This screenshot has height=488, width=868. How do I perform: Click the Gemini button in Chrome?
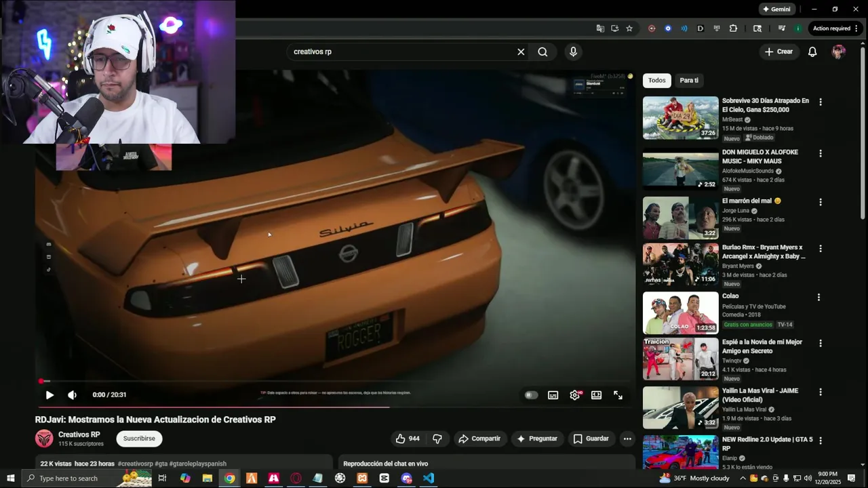776,9
